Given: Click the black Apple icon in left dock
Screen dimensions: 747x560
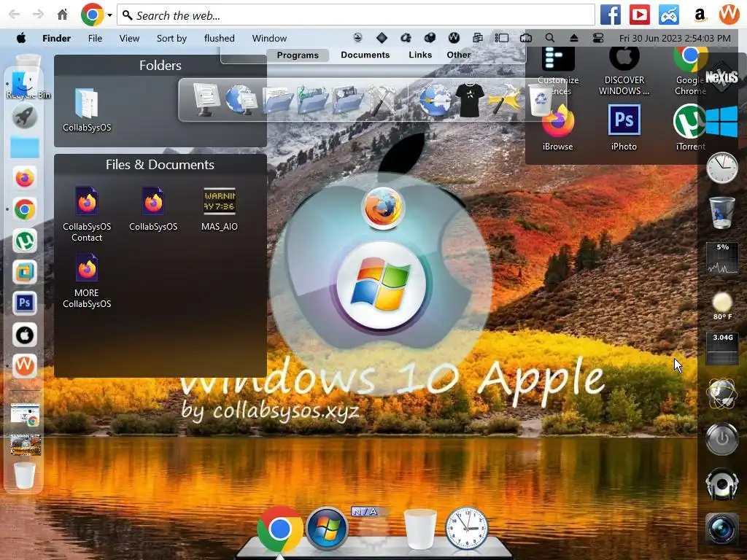Looking at the screenshot, I should [24, 335].
